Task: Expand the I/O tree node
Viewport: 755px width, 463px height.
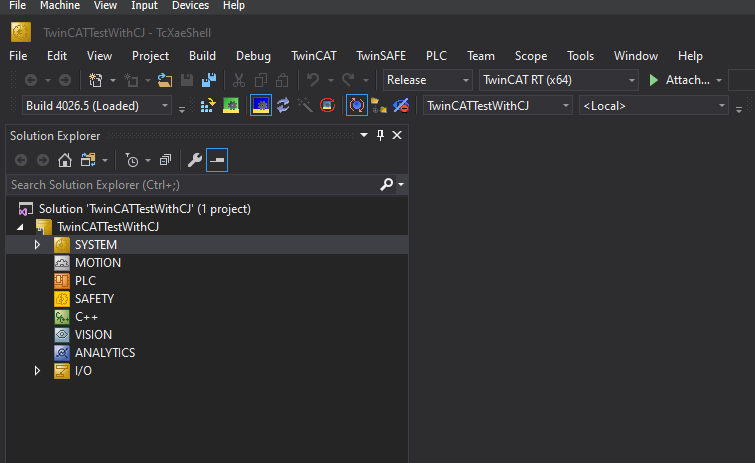Action: click(37, 371)
